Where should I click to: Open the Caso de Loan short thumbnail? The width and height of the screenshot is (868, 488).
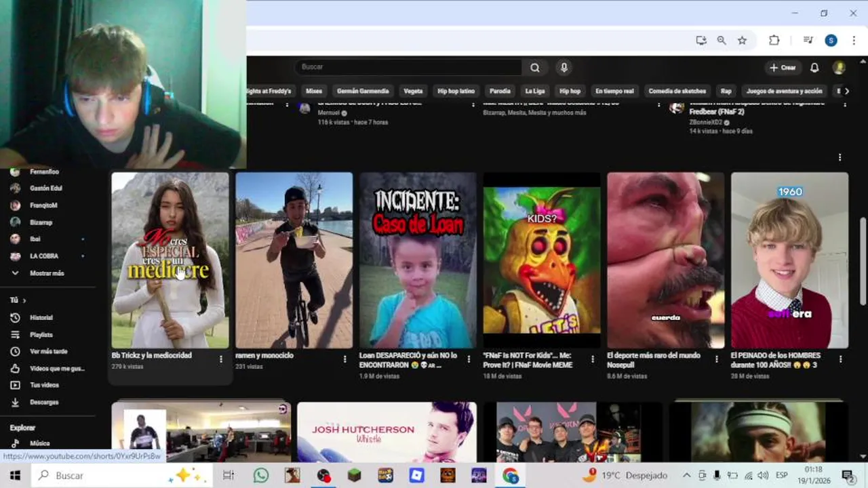[418, 260]
